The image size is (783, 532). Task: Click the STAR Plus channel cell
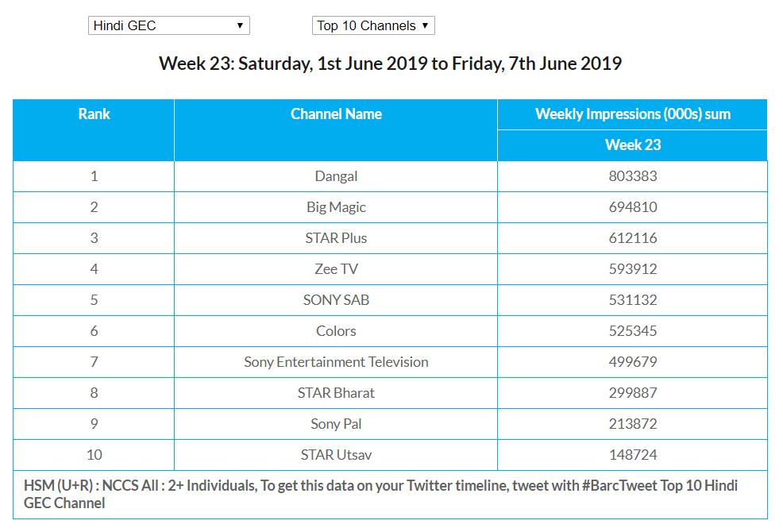point(336,238)
